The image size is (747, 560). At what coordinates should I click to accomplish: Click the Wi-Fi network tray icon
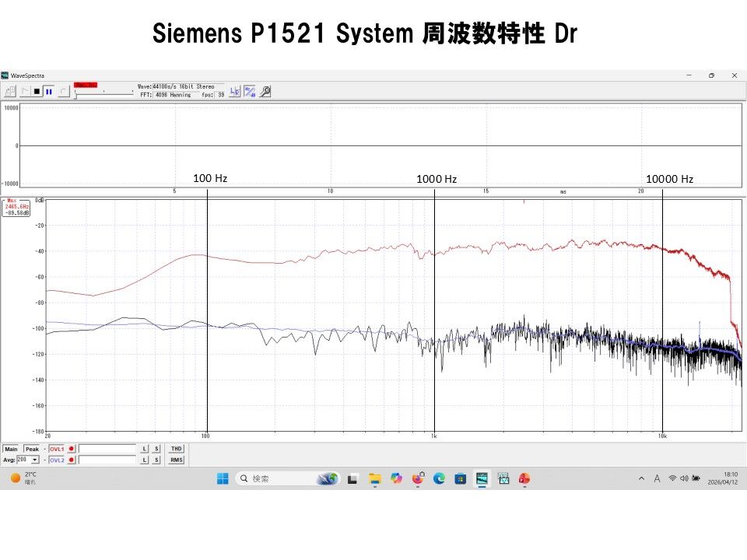(x=672, y=478)
